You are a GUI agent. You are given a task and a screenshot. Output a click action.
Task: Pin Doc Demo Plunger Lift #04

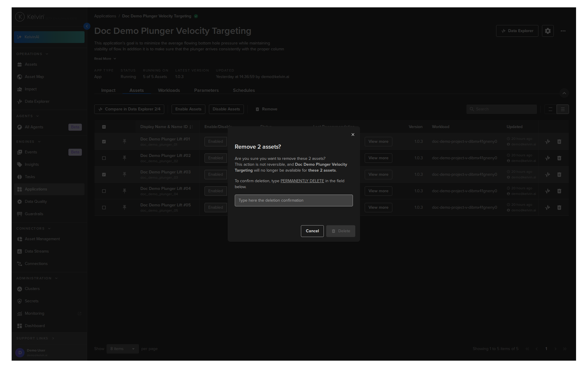pyautogui.click(x=124, y=191)
